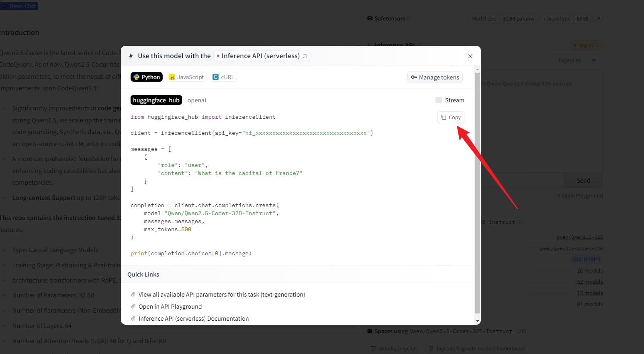This screenshot has height=354, width=644.
Task: Click the paperclip icon beside API parameters link
Action: 133,295
